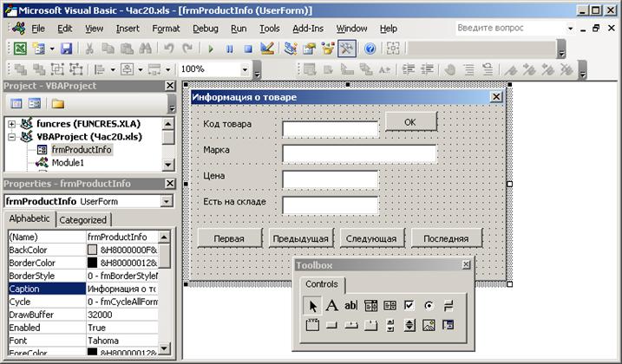622x364 pixels.
Task: Click the View Microsoft Excel toolbar icon
Action: pos(20,49)
